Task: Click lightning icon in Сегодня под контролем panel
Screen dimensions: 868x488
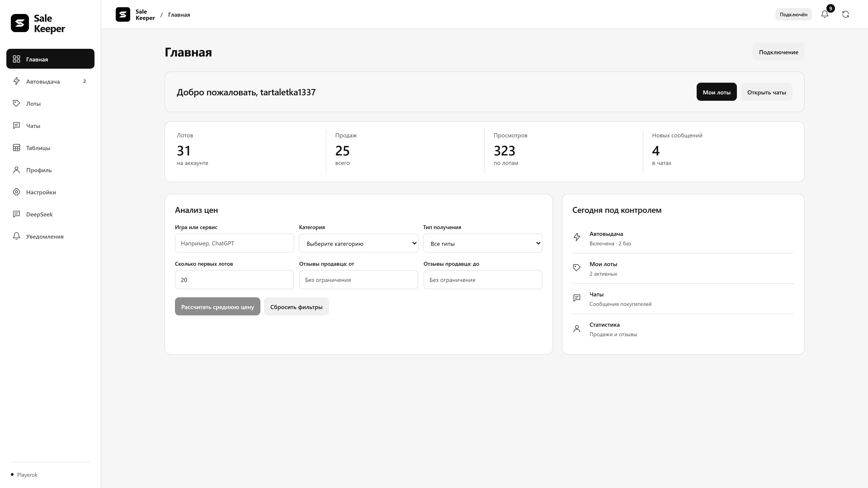Action: pyautogui.click(x=577, y=237)
